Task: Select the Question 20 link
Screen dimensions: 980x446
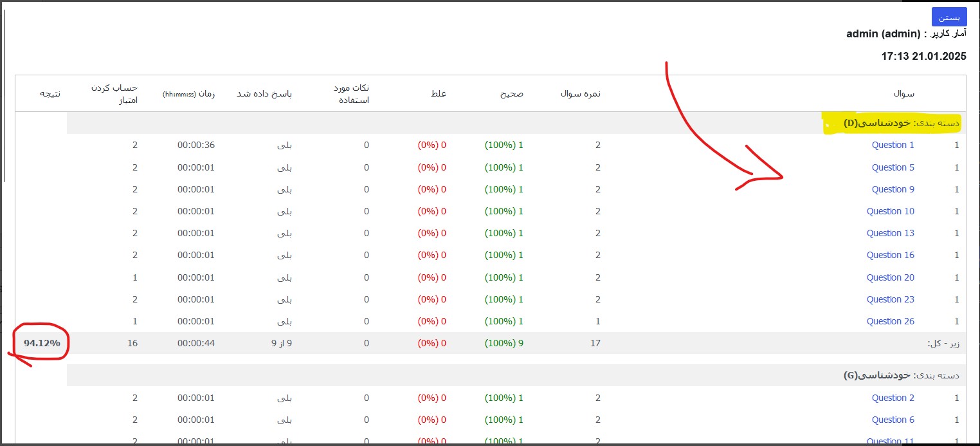Action: tap(890, 277)
